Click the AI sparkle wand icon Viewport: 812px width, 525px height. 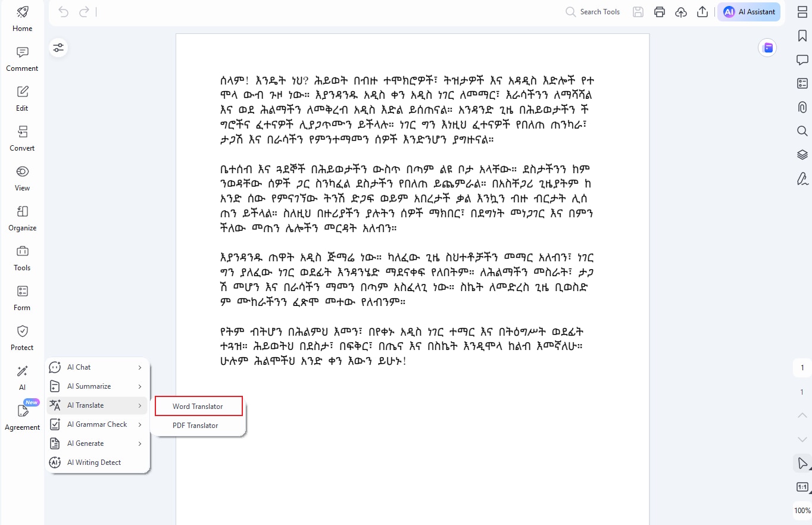pos(23,371)
